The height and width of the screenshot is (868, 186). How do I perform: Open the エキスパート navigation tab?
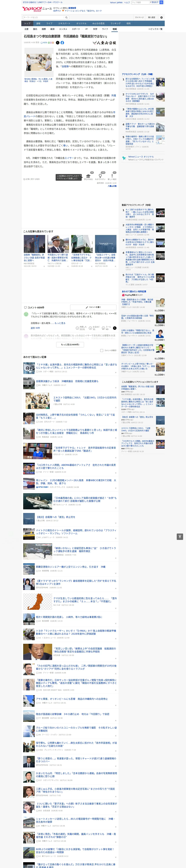[x=64, y=24]
